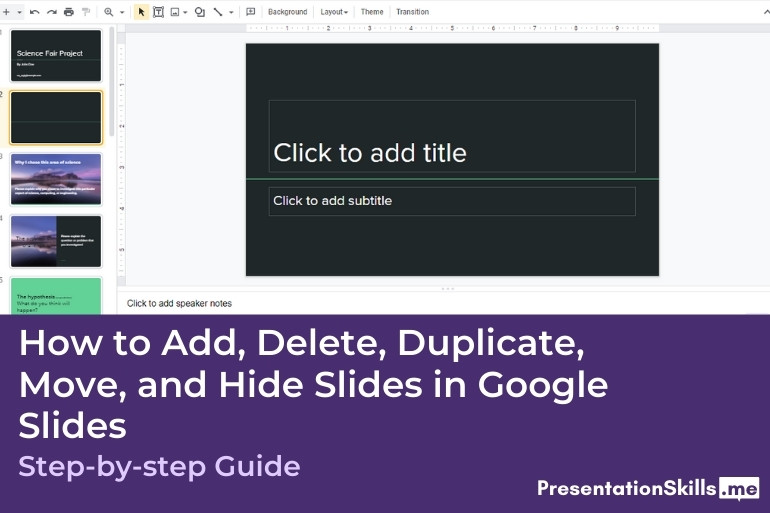Click the horizontal ruler above the slide
770x513 pixels.
pyautogui.click(x=452, y=28)
